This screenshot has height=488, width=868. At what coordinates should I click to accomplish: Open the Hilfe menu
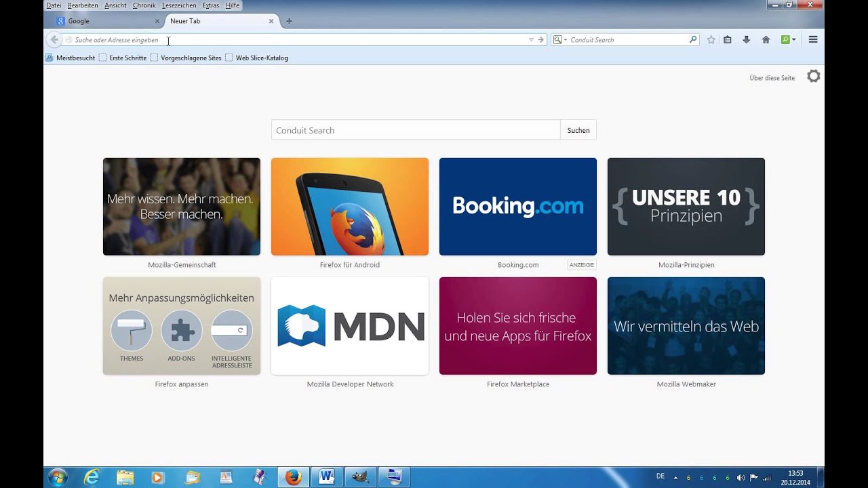tap(233, 5)
